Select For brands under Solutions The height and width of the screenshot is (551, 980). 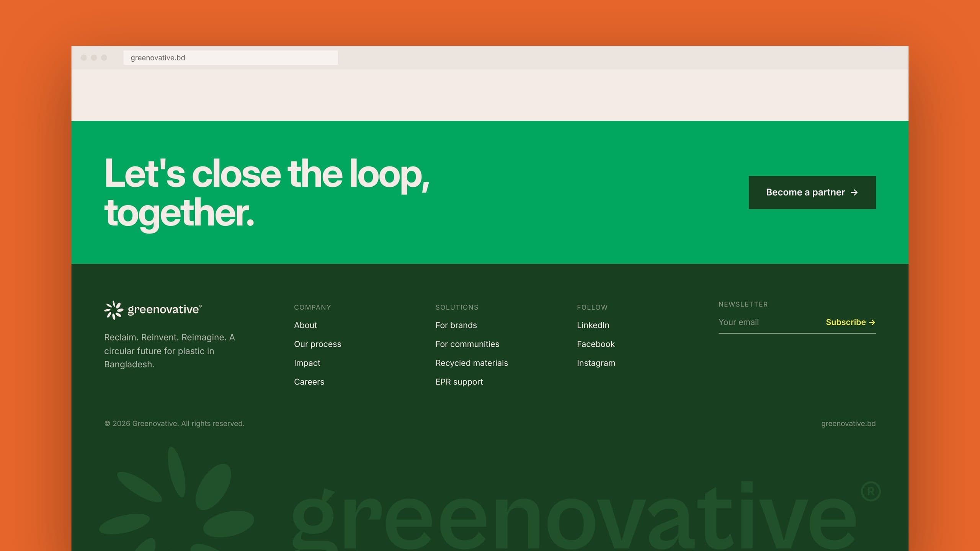[x=456, y=325]
